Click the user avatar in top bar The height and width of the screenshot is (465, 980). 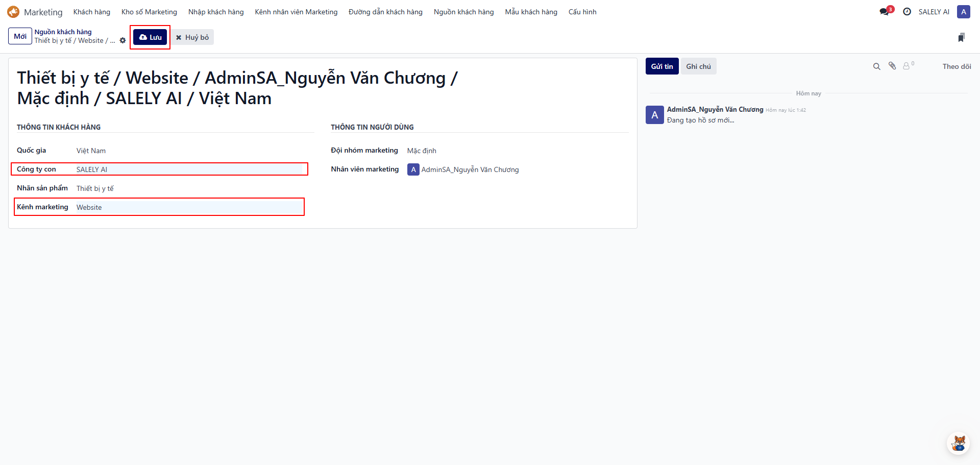pos(963,12)
